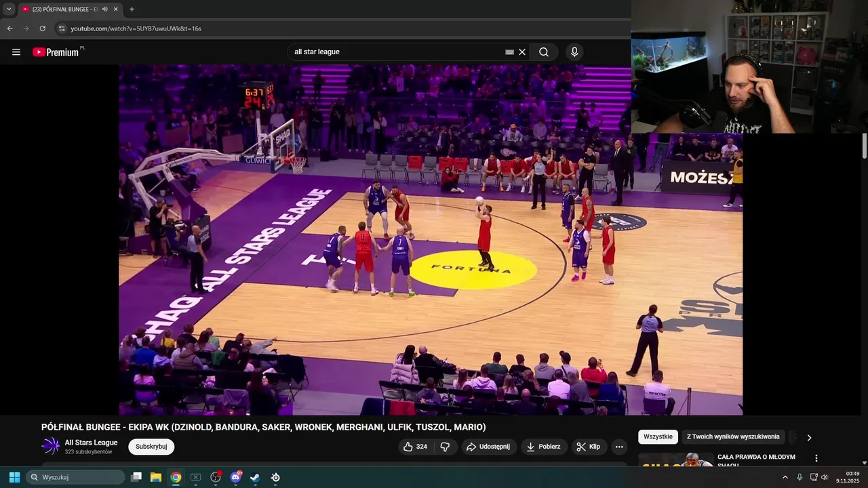Screen dimensions: 868x488
Task: Open Steam from taskbar
Action: pyautogui.click(x=255, y=477)
